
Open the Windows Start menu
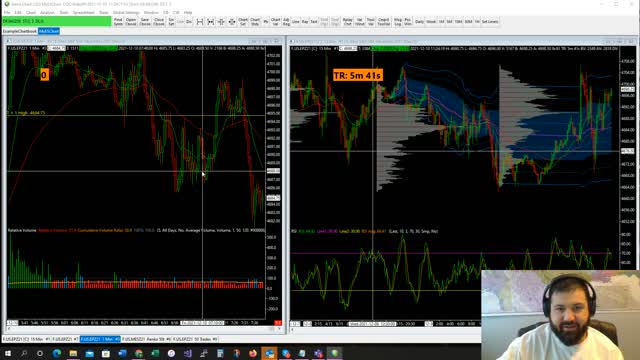(x=8, y=353)
